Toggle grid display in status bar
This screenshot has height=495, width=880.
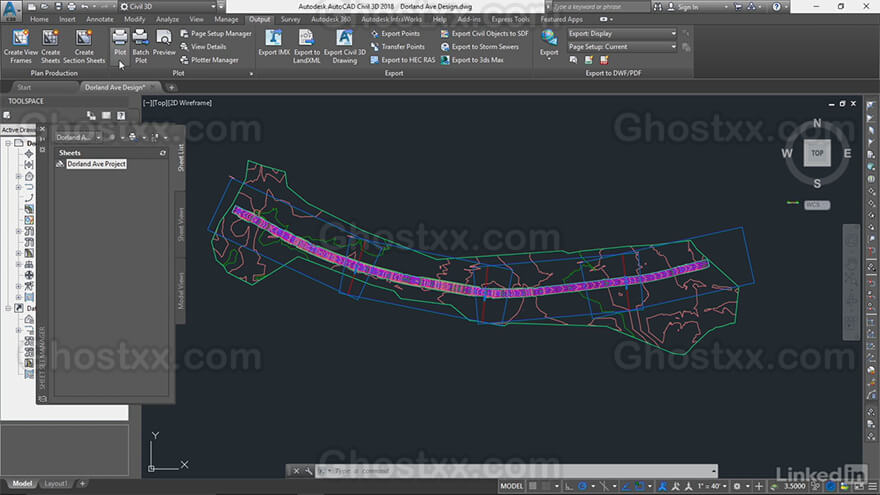pyautogui.click(x=533, y=486)
